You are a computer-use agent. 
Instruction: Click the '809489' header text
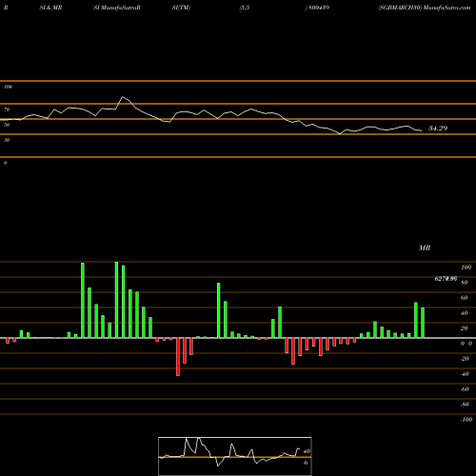[318, 8]
